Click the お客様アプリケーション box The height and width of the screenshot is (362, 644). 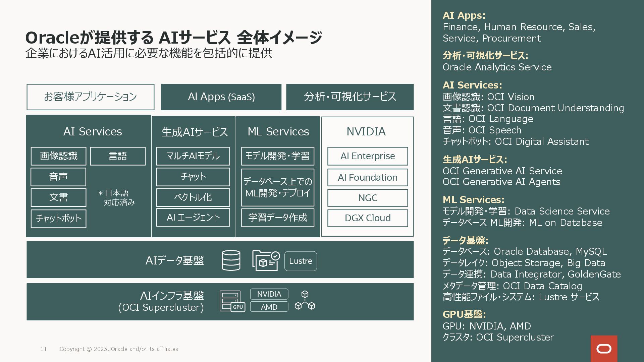(91, 97)
